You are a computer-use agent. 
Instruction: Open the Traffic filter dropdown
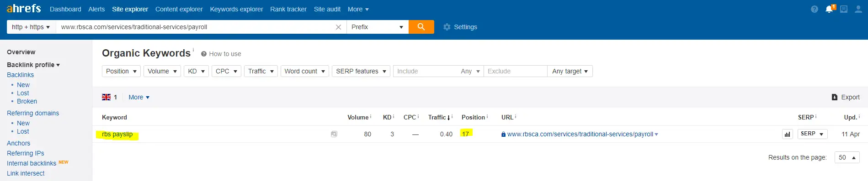tap(261, 71)
